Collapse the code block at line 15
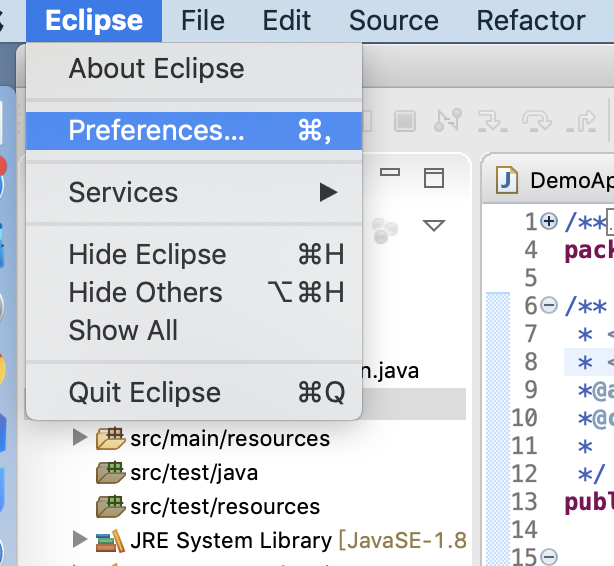The width and height of the screenshot is (614, 566). 549,557
